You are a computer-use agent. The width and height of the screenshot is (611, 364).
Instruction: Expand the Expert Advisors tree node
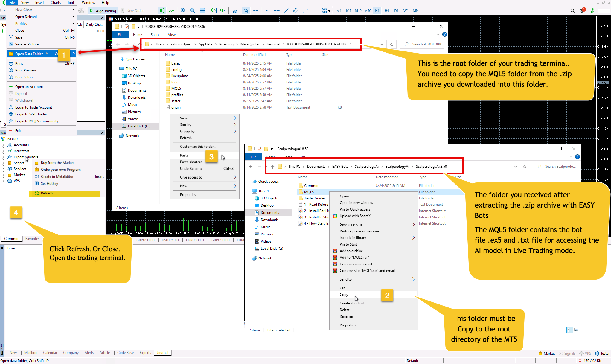tap(3, 157)
